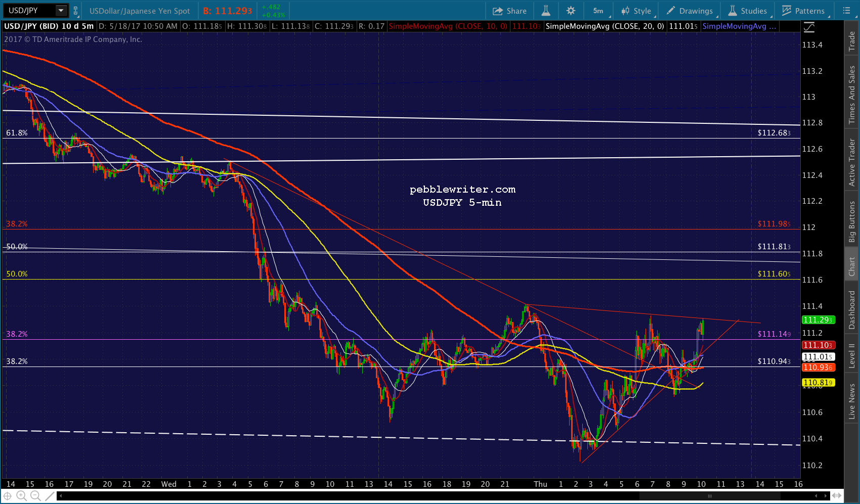This screenshot has height=504, width=860.
Task: Click the zoom out magnifier icon
Action: click(35, 496)
